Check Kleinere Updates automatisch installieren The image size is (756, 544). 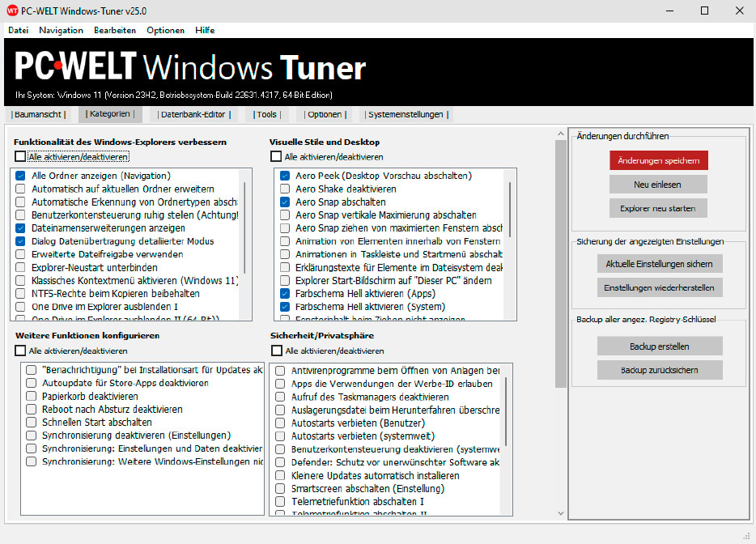click(280, 475)
